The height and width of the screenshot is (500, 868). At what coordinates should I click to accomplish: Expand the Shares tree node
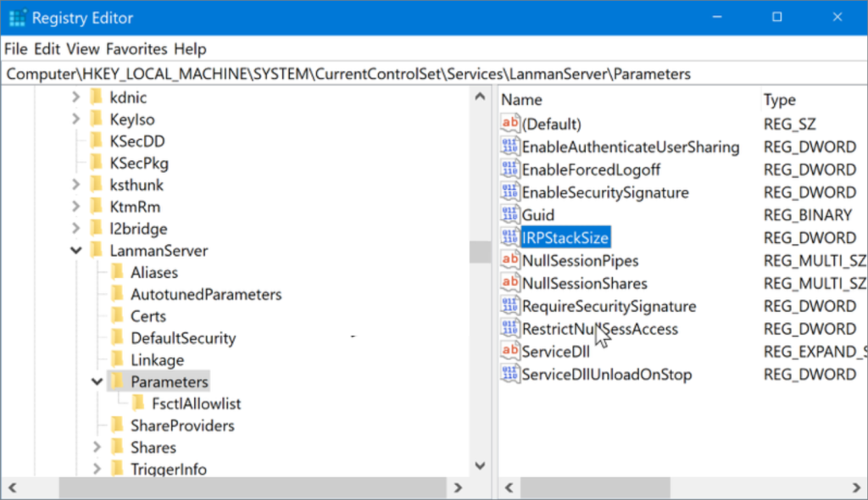tap(97, 447)
